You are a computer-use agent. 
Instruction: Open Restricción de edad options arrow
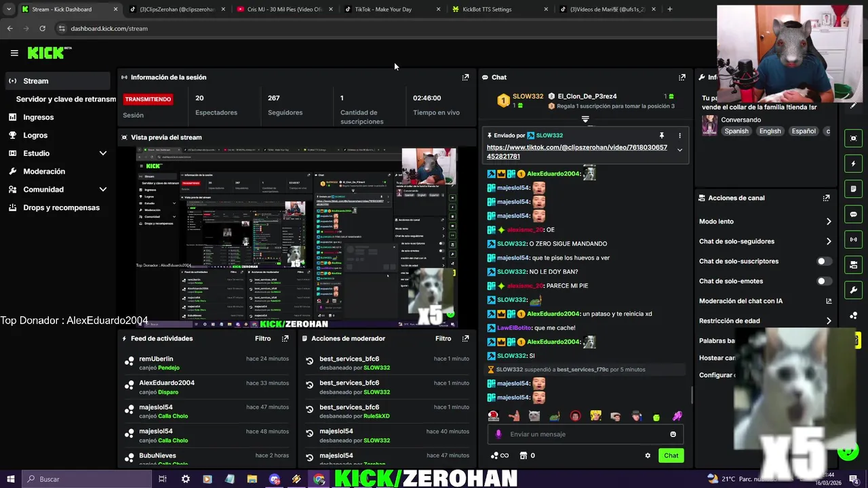tap(829, 321)
